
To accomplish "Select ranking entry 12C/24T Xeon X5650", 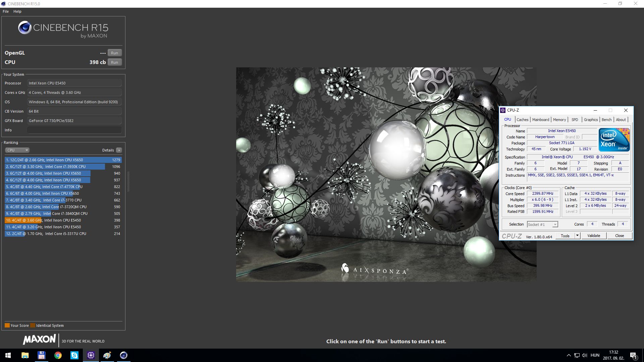I will 63,160.
